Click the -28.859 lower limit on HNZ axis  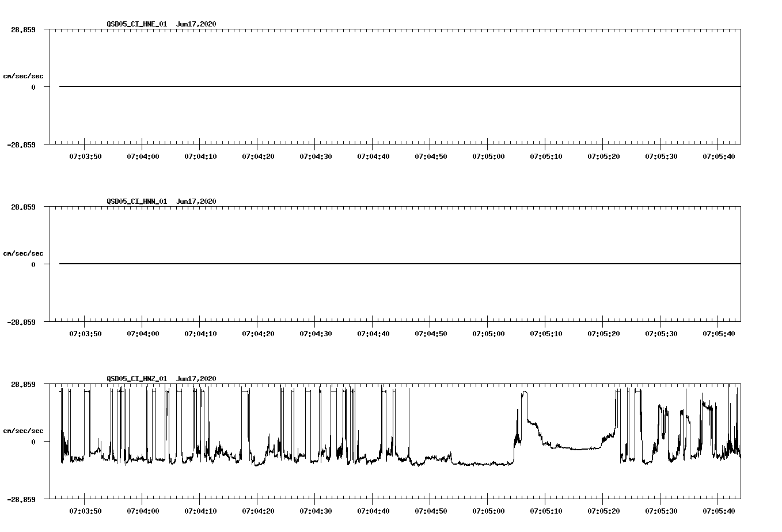tap(21, 499)
